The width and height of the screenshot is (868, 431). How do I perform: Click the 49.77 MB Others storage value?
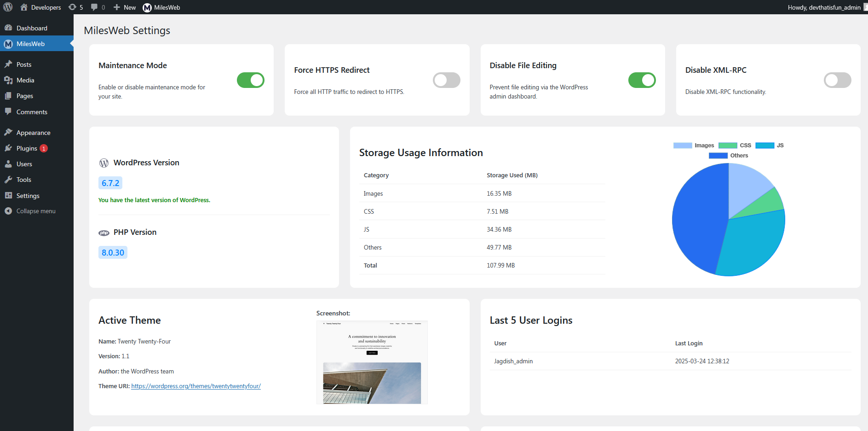coord(499,248)
